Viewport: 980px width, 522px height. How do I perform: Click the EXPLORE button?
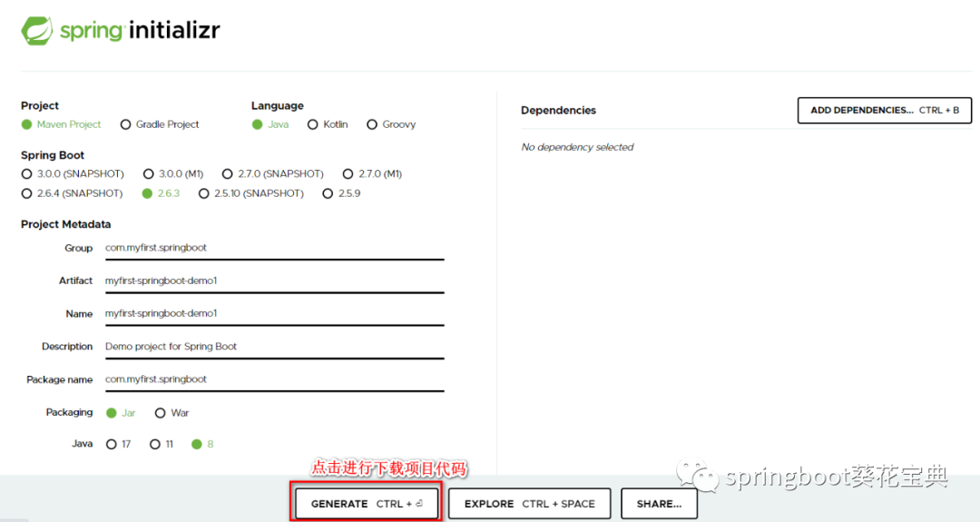click(x=529, y=504)
